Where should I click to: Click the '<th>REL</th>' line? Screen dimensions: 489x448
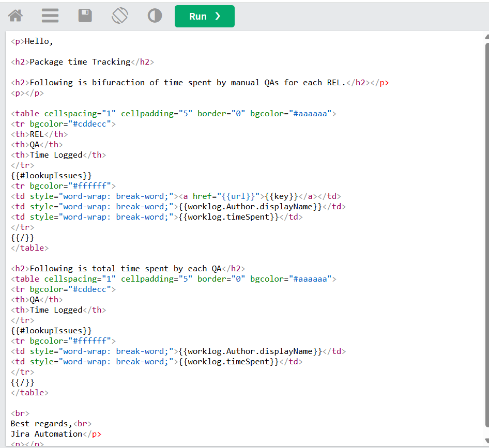pyautogui.click(x=39, y=134)
